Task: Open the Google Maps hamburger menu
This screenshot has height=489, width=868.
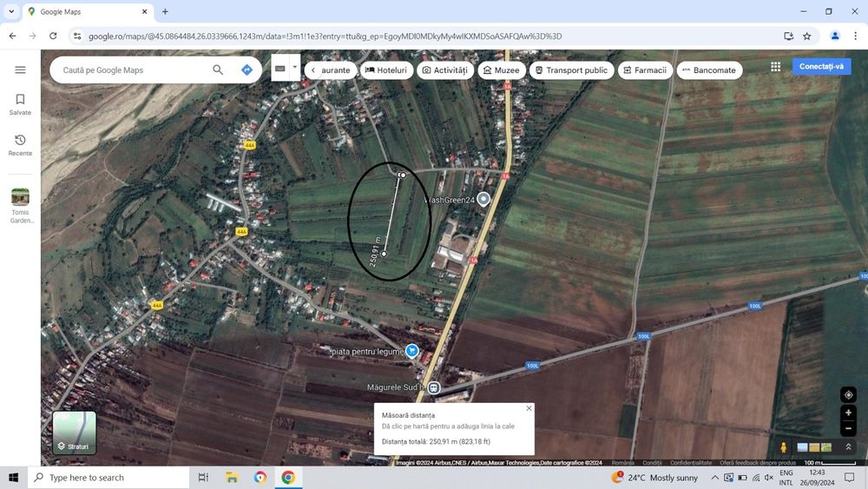Action: click(20, 69)
